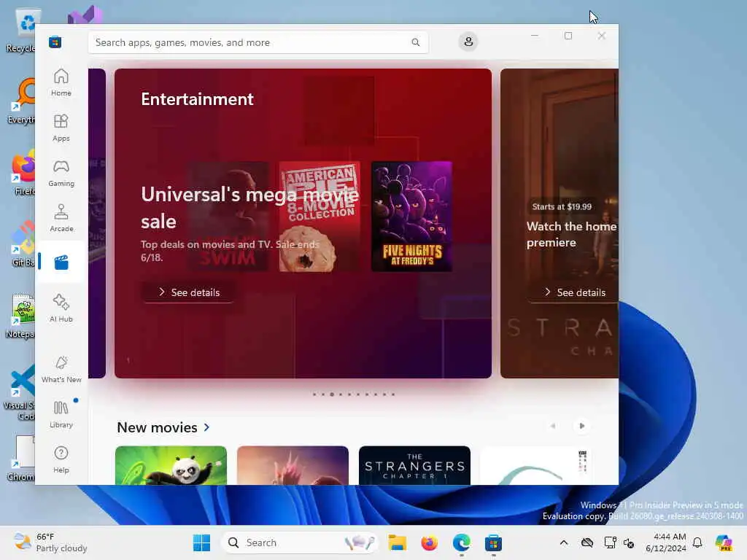Open Copilot preview icon in taskbar
747x560 pixels.
coord(723,542)
